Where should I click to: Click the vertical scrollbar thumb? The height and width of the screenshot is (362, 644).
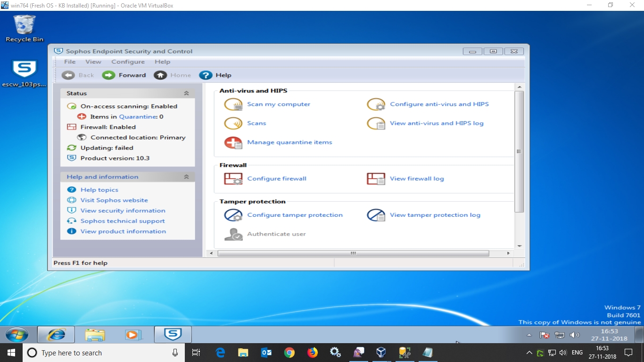(520, 152)
